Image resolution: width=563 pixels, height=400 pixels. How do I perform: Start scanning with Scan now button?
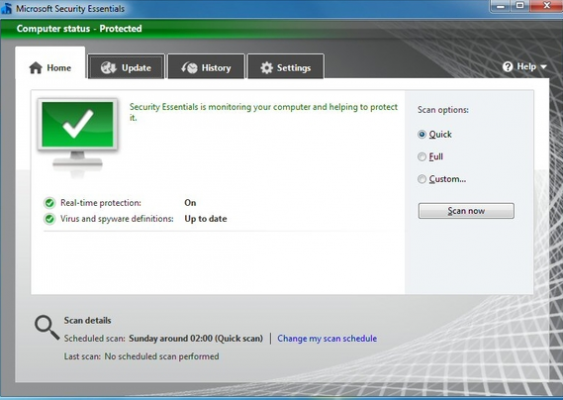pos(466,211)
